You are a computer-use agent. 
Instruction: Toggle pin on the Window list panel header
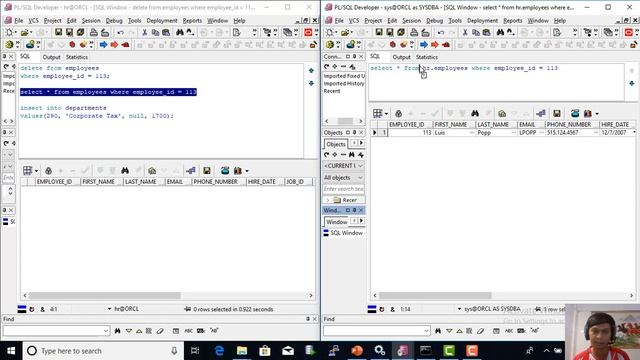click(x=354, y=210)
